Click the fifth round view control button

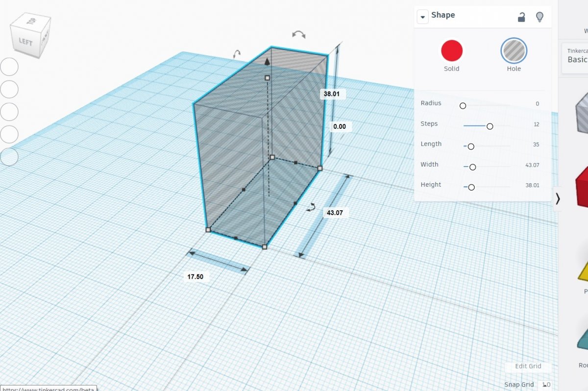pos(9,157)
